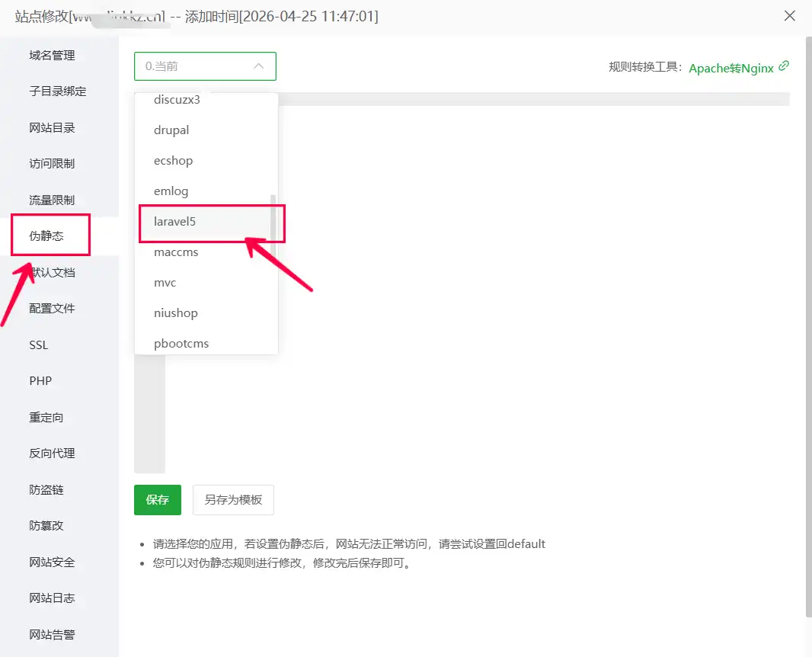Select niushop template option
The image size is (812, 657).
(175, 313)
